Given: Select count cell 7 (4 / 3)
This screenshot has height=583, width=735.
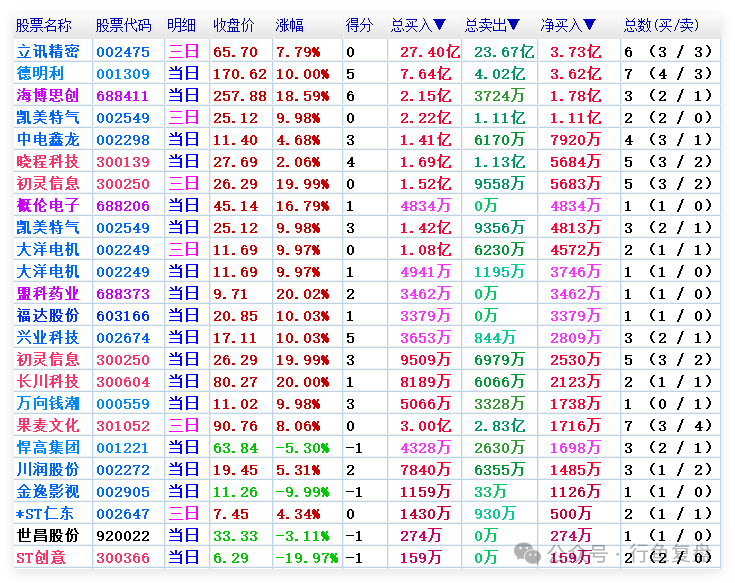Looking at the screenshot, I should pos(668,74).
